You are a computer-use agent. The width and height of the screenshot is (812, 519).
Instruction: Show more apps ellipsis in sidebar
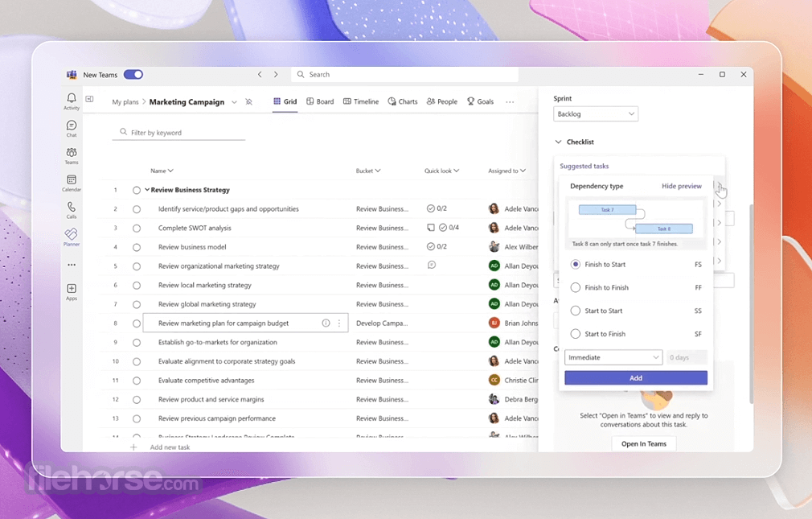(x=72, y=265)
